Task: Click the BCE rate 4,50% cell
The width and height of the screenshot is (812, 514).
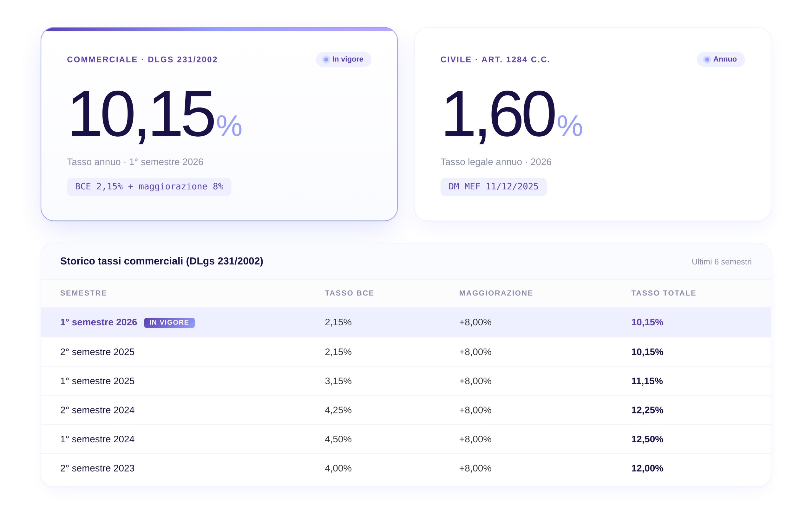Action: click(338, 439)
